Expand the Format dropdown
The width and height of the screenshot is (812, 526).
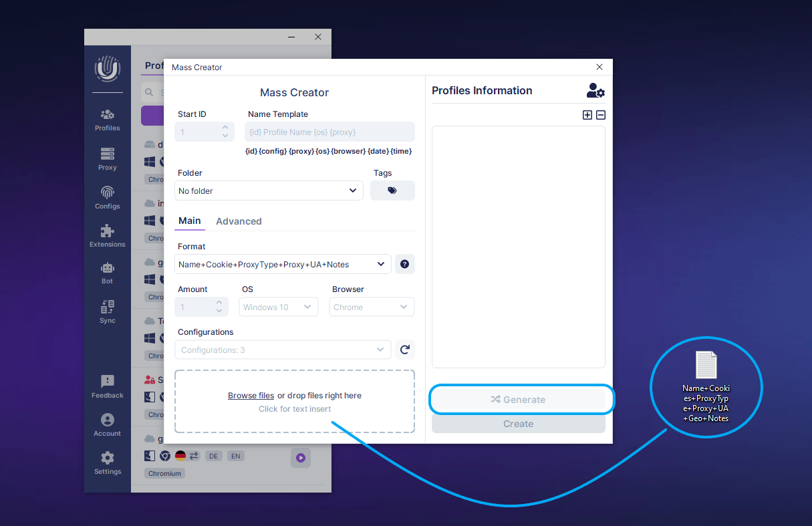tap(283, 264)
